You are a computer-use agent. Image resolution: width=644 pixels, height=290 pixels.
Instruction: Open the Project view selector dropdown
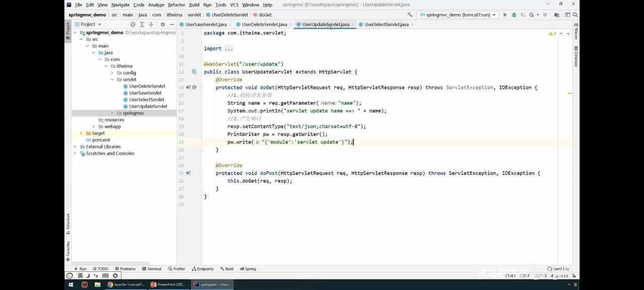click(x=88, y=24)
